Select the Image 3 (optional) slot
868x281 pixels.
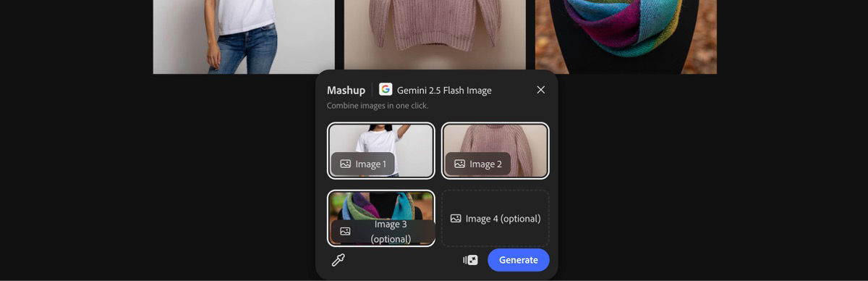point(381,218)
